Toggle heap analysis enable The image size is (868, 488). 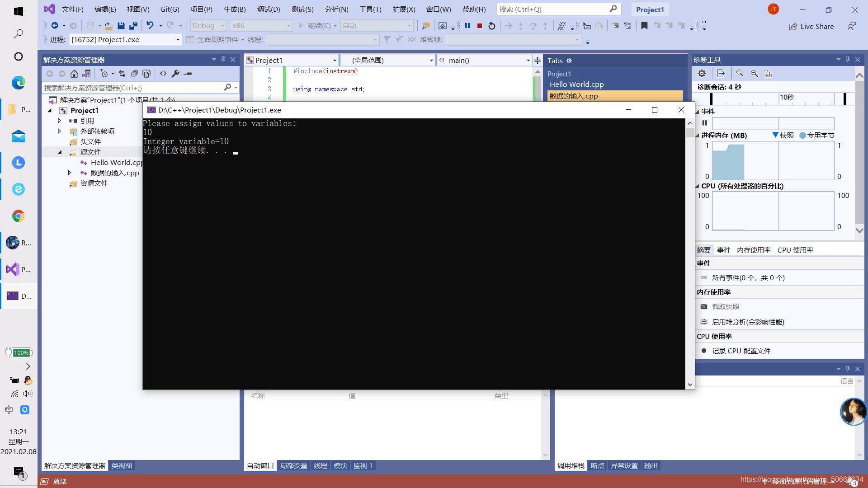(x=747, y=322)
